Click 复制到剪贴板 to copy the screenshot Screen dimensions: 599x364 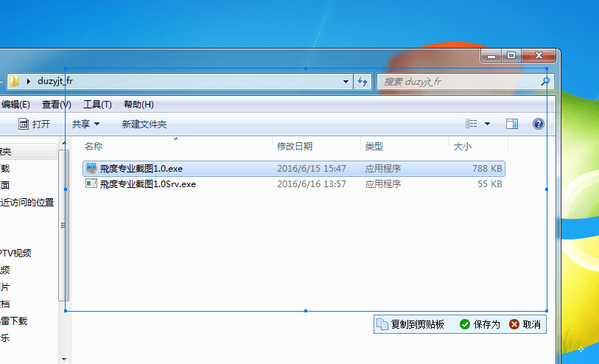410,324
